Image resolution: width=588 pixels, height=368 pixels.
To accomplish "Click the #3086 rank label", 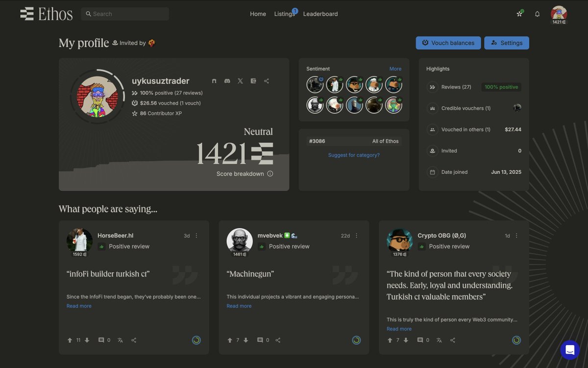I will [x=317, y=141].
